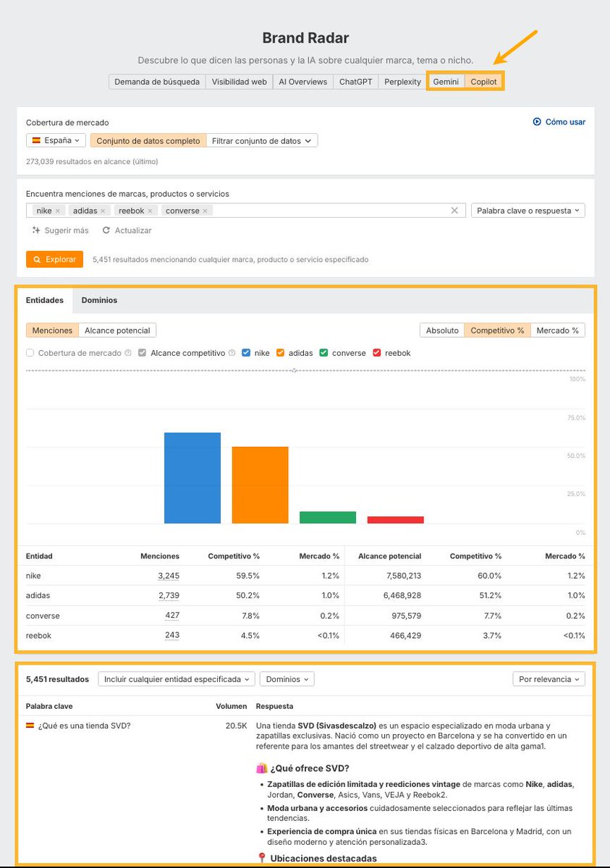The image size is (610, 868).
Task: Uncheck the converse series checkbox
Action: coord(323,353)
